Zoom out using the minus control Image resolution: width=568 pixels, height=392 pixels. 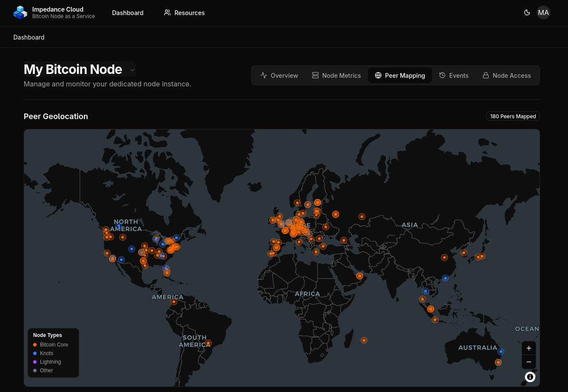(528, 362)
